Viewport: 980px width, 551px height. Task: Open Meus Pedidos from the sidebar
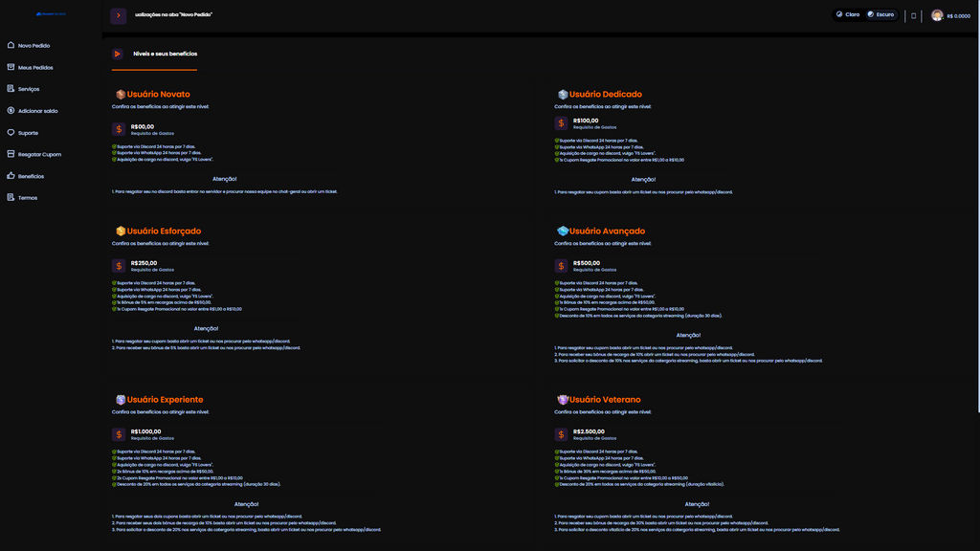coord(34,67)
